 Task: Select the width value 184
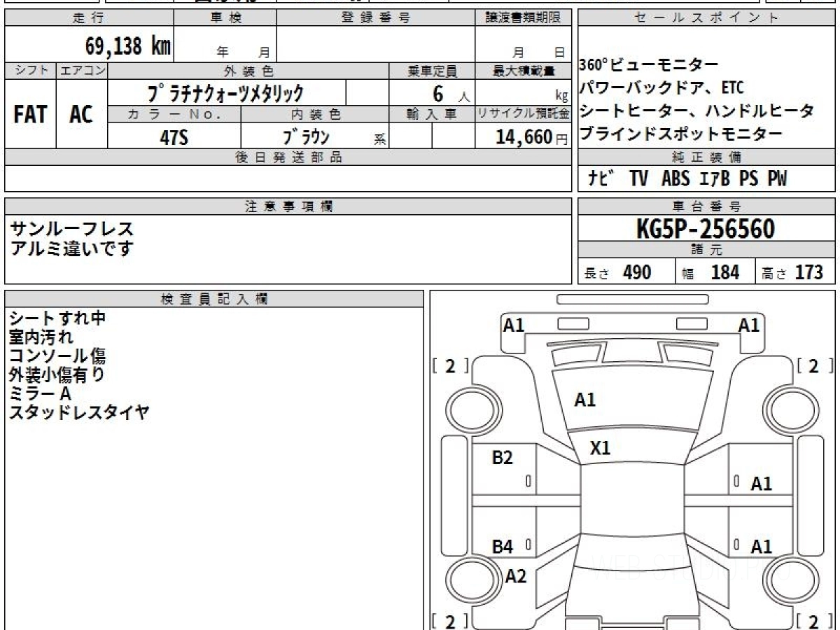(725, 272)
